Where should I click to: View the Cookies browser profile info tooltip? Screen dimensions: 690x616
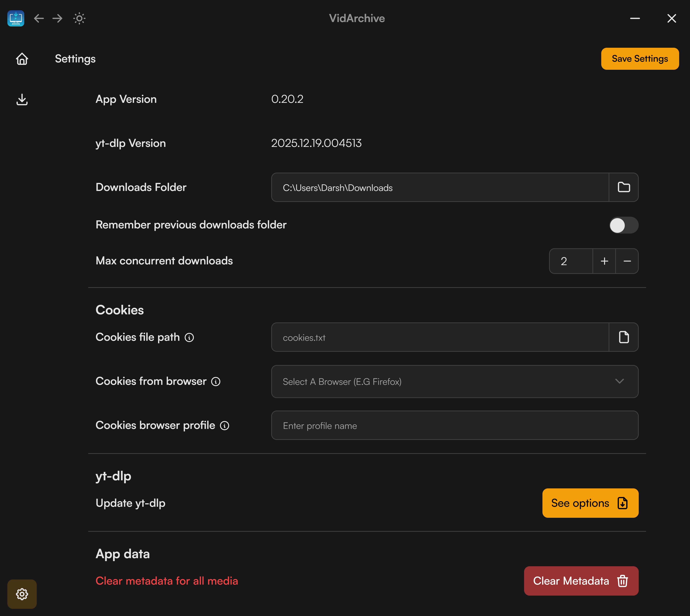point(225,426)
